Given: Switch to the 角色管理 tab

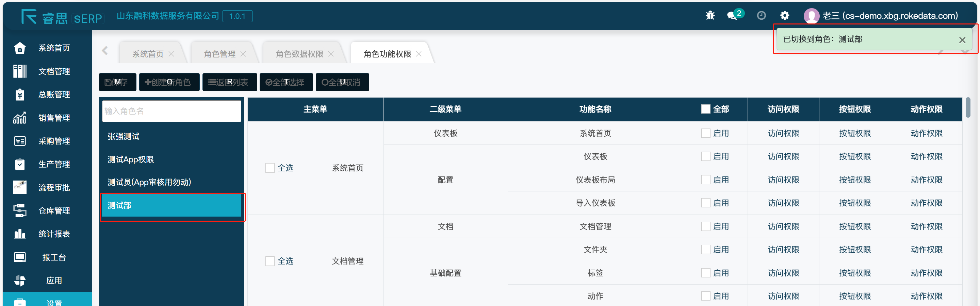Looking at the screenshot, I should [x=219, y=54].
